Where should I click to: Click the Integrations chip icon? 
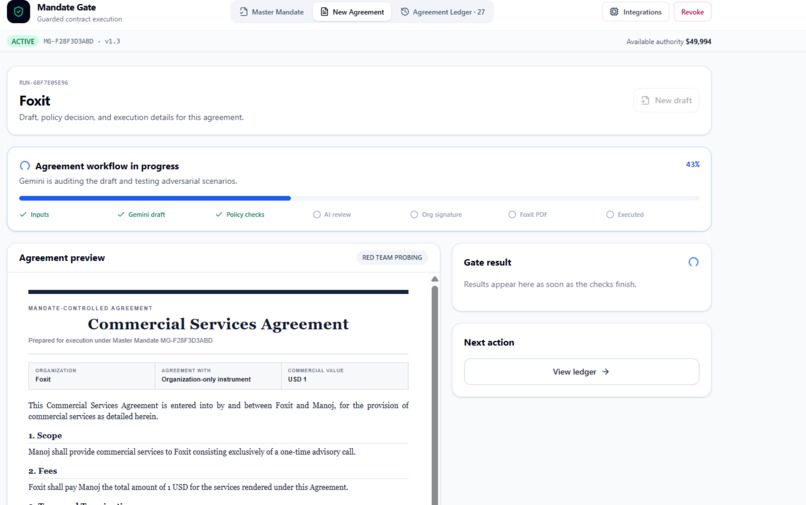[x=614, y=12]
